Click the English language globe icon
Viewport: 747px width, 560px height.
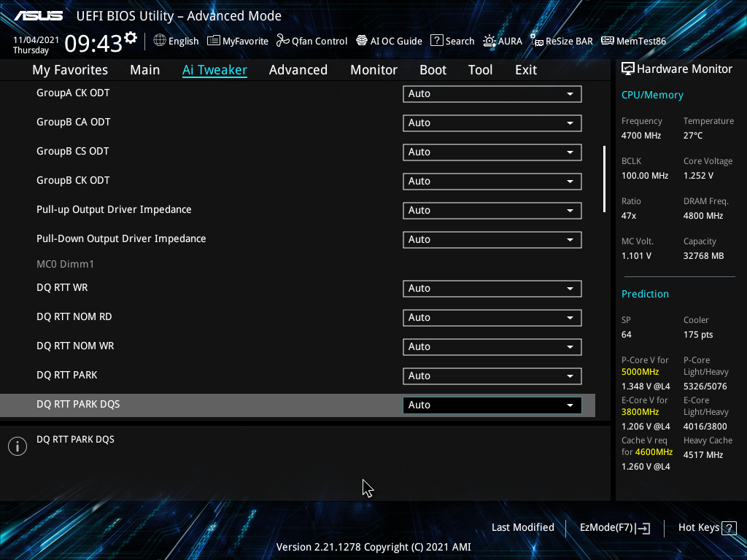[x=160, y=41]
